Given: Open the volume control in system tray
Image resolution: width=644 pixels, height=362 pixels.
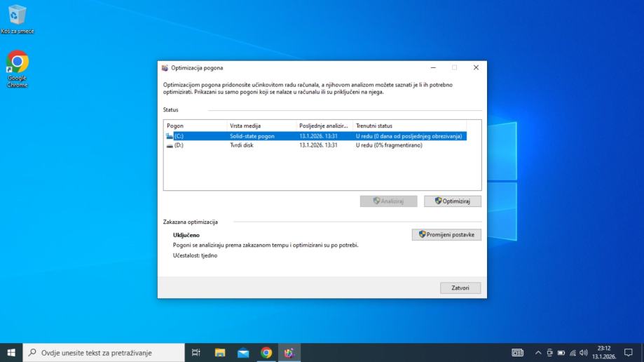Looking at the screenshot, I should click(x=584, y=353).
